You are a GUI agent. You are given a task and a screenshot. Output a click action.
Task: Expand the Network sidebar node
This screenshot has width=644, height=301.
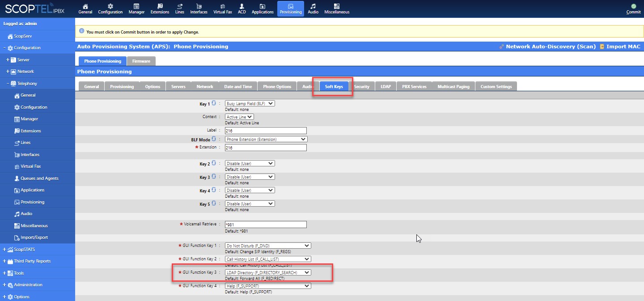coord(8,72)
